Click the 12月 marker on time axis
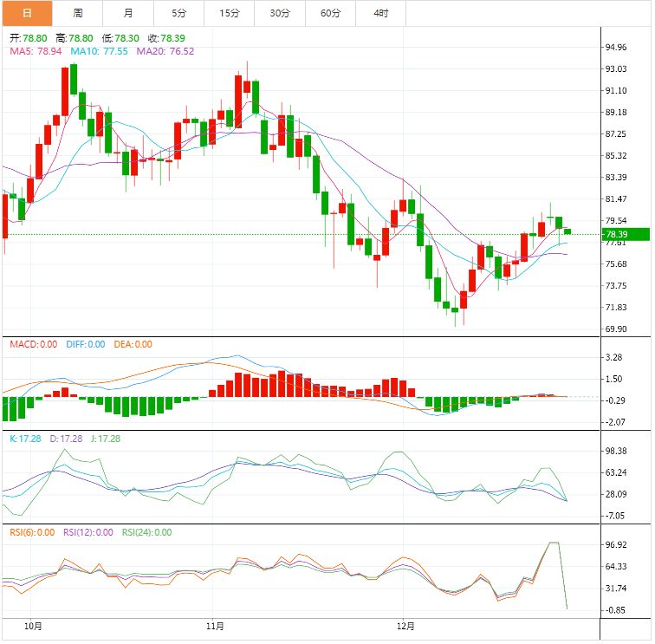 (x=406, y=625)
